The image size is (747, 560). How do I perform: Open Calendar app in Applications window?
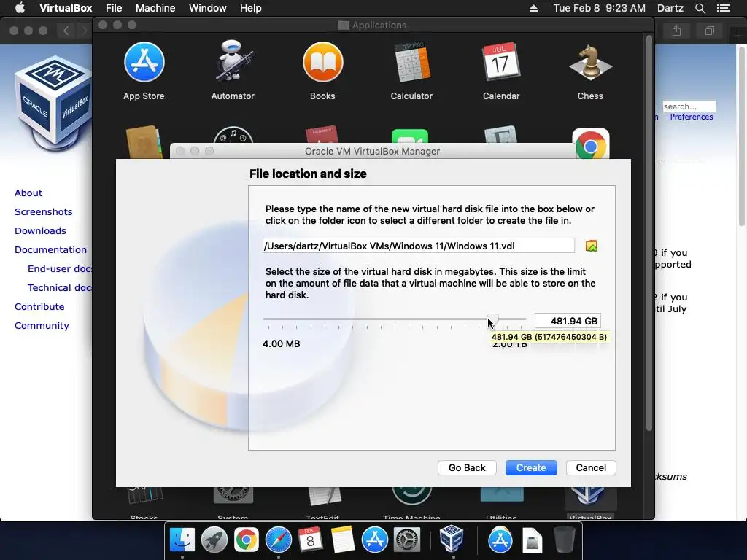coord(500,63)
